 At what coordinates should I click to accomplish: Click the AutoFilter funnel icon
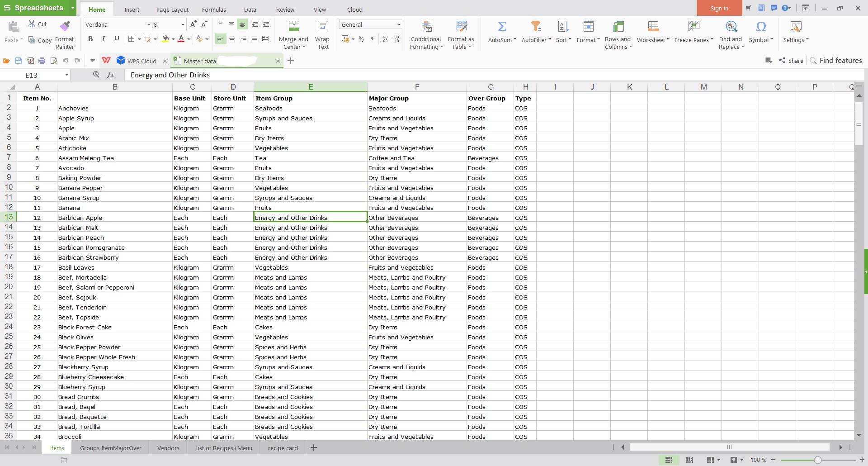[x=536, y=26]
